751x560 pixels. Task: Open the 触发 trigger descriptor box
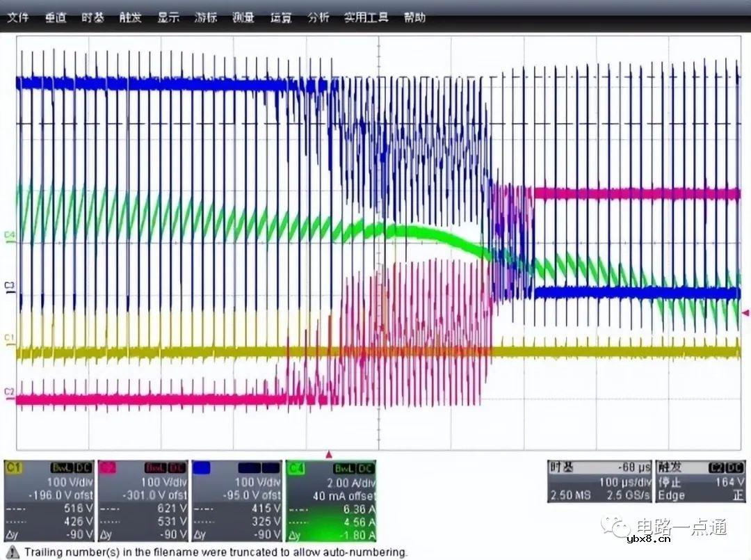tap(699, 481)
